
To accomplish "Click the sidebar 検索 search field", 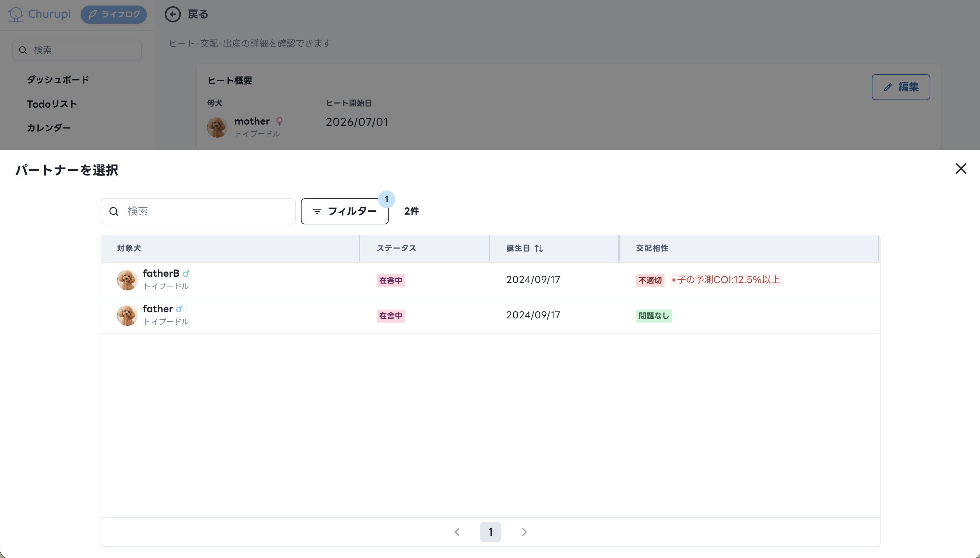I will (x=77, y=50).
